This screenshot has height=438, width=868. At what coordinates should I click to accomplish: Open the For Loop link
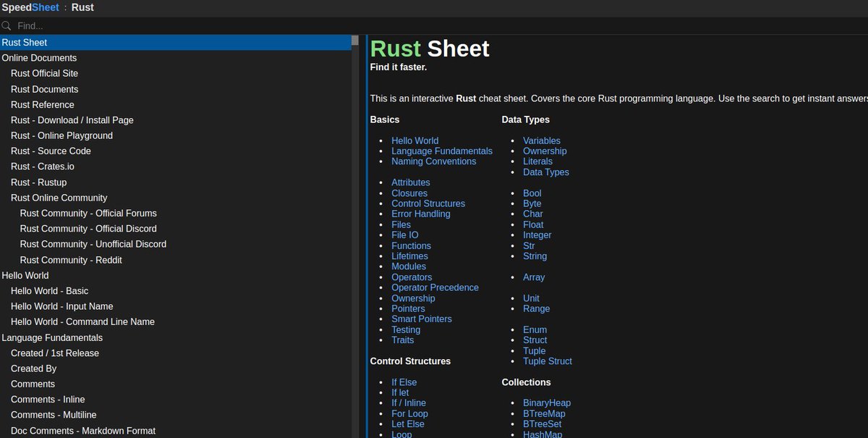409,414
